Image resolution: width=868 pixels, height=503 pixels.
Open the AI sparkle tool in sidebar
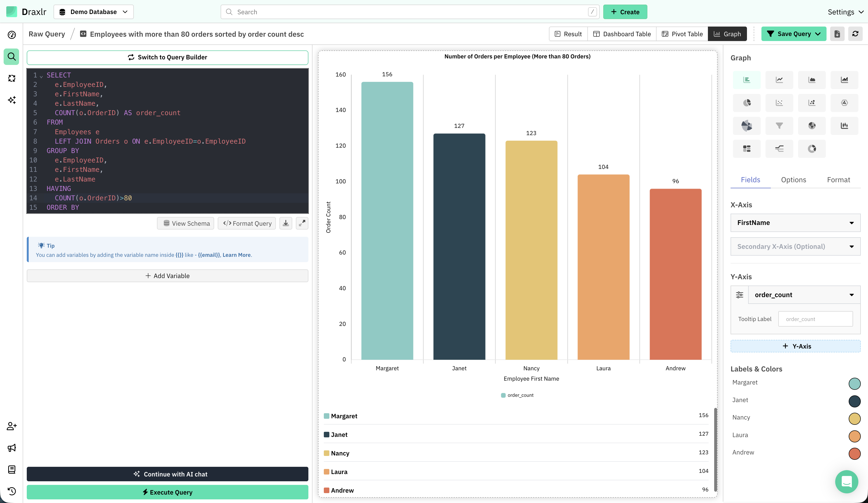(11, 100)
